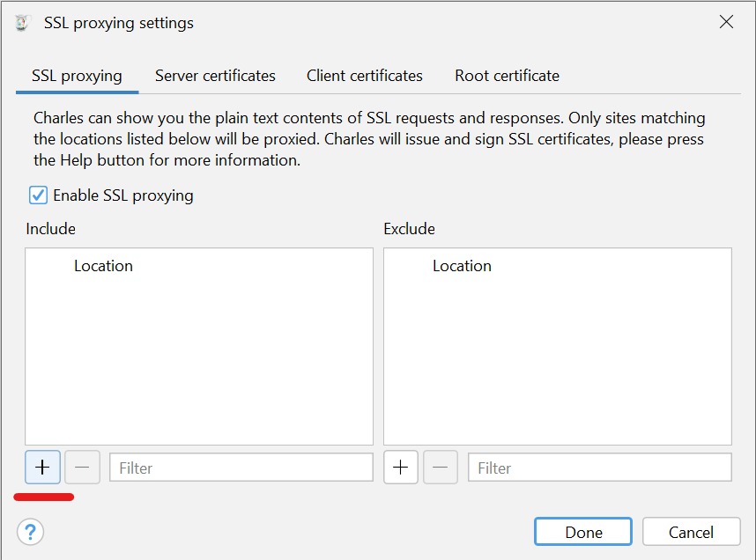Click the Location column header in Include list
This screenshot has width=756, height=560.
(103, 266)
